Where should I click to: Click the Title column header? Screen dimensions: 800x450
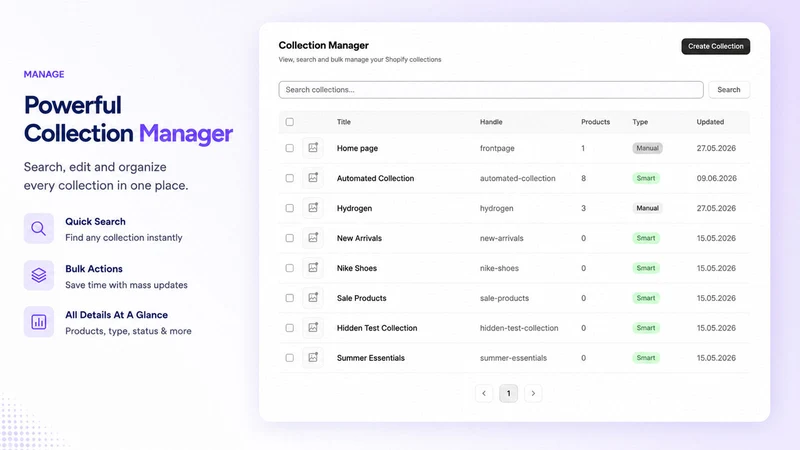coord(343,122)
